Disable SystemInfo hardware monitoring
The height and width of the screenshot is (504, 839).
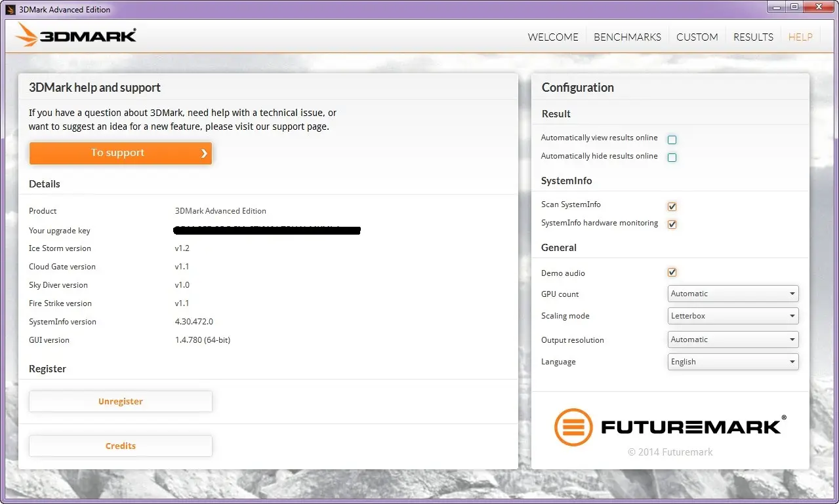pyautogui.click(x=672, y=224)
